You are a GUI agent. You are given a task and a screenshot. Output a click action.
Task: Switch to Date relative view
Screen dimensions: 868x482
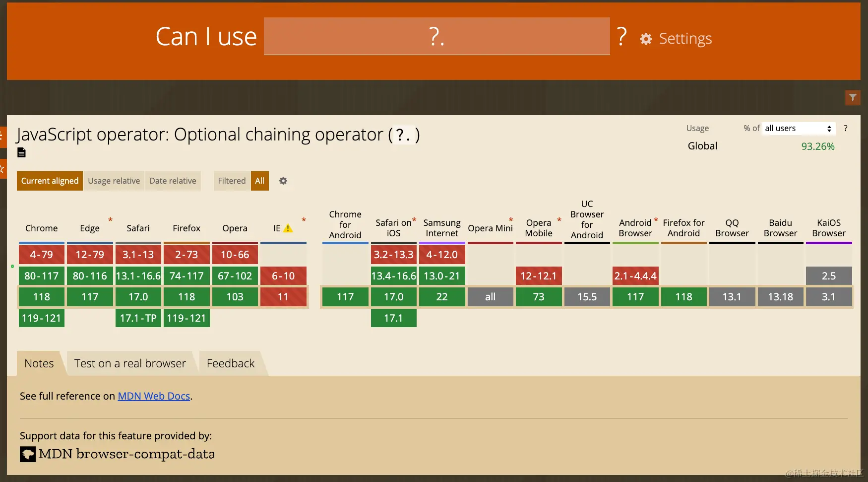click(173, 181)
